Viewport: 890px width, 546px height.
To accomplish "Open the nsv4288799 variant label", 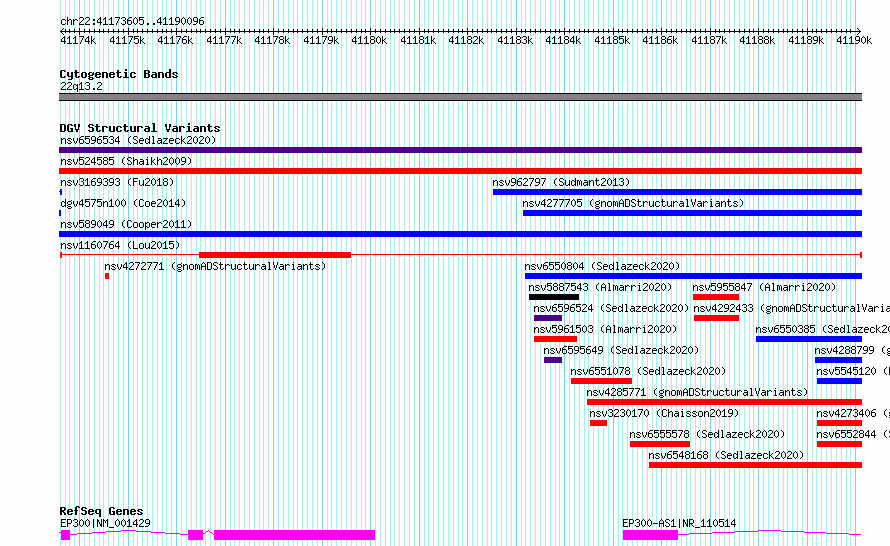I will (x=852, y=350).
